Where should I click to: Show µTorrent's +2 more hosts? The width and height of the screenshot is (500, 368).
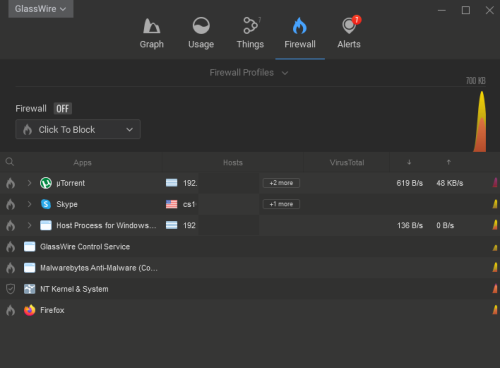[281, 183]
